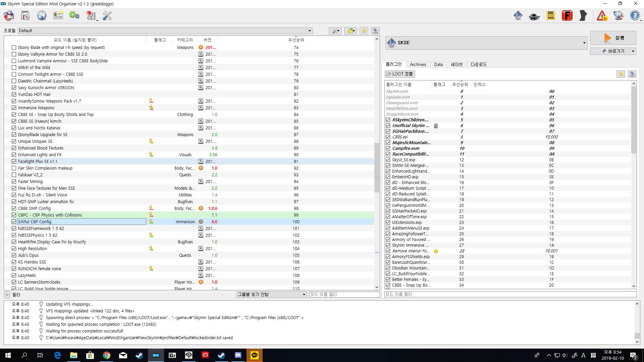Screen dimensions: 644x362
Task: Enable Ebony Blade with original l-h speed mod
Action: point(14,48)
